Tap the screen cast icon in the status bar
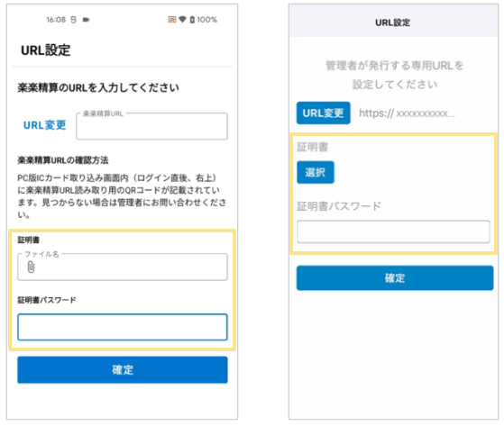504x426 pixels. 172,20
